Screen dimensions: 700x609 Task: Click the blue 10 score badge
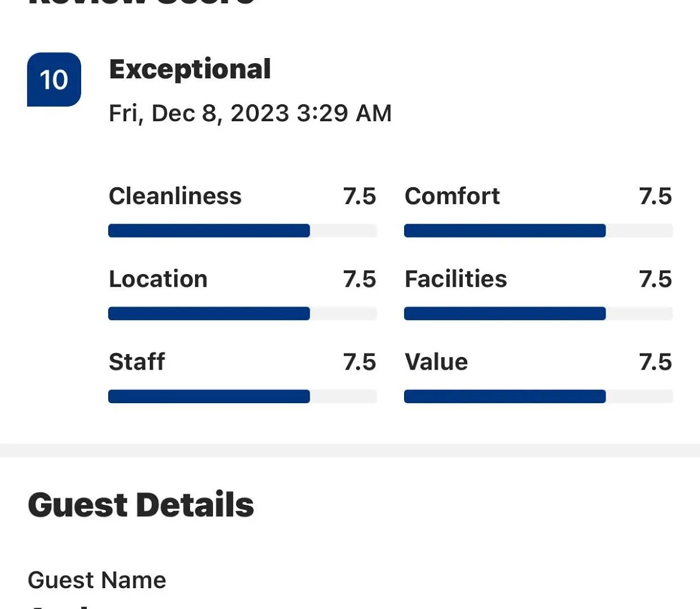[x=54, y=80]
